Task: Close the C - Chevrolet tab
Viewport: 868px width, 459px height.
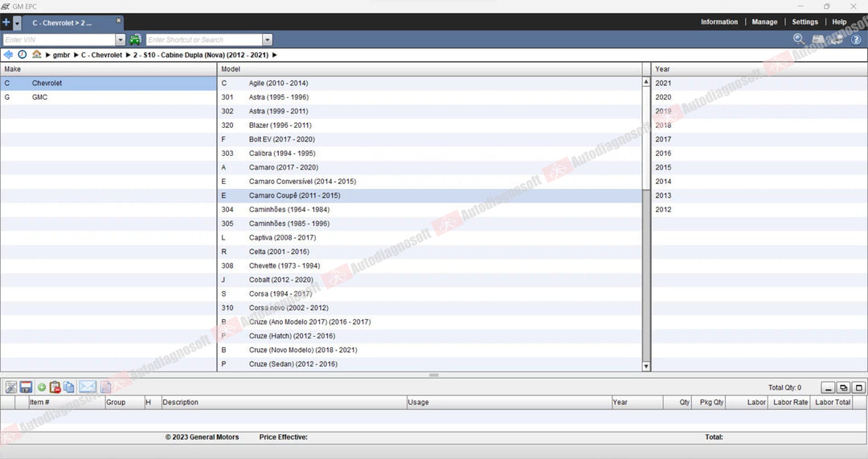Action: [118, 20]
